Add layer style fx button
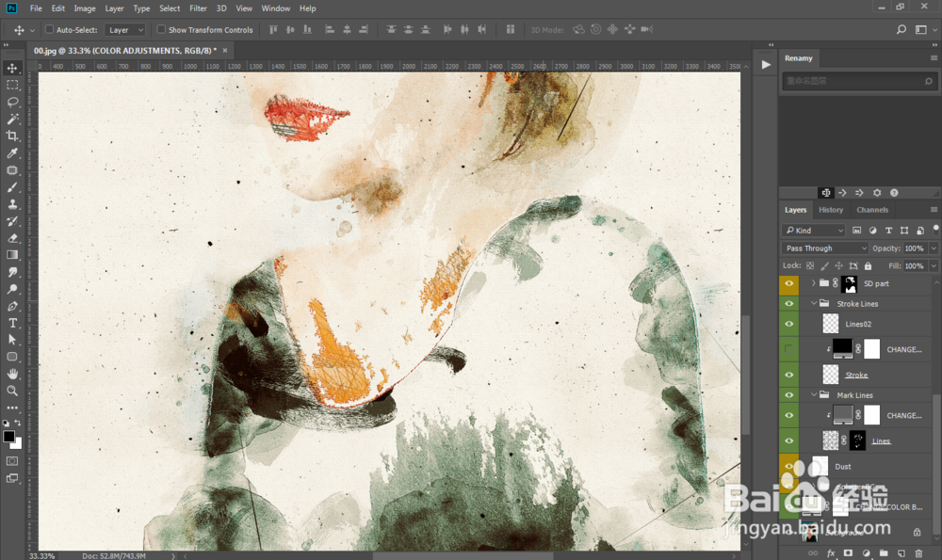 tap(831, 552)
